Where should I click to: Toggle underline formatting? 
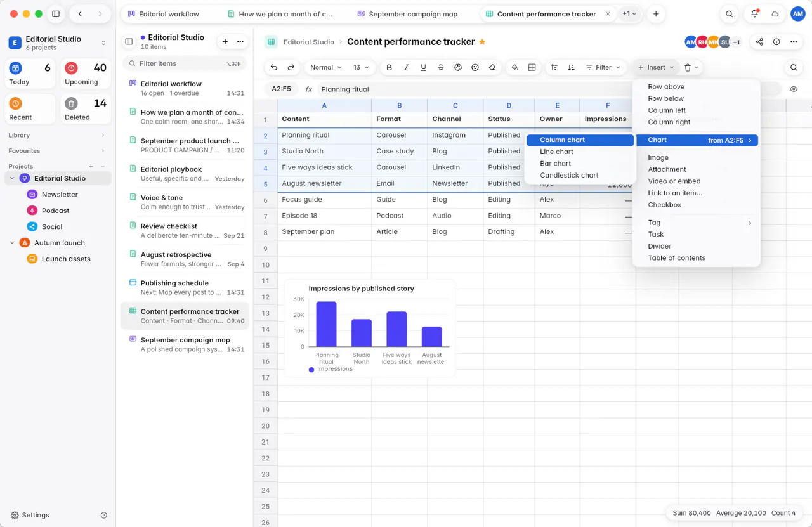click(x=424, y=67)
